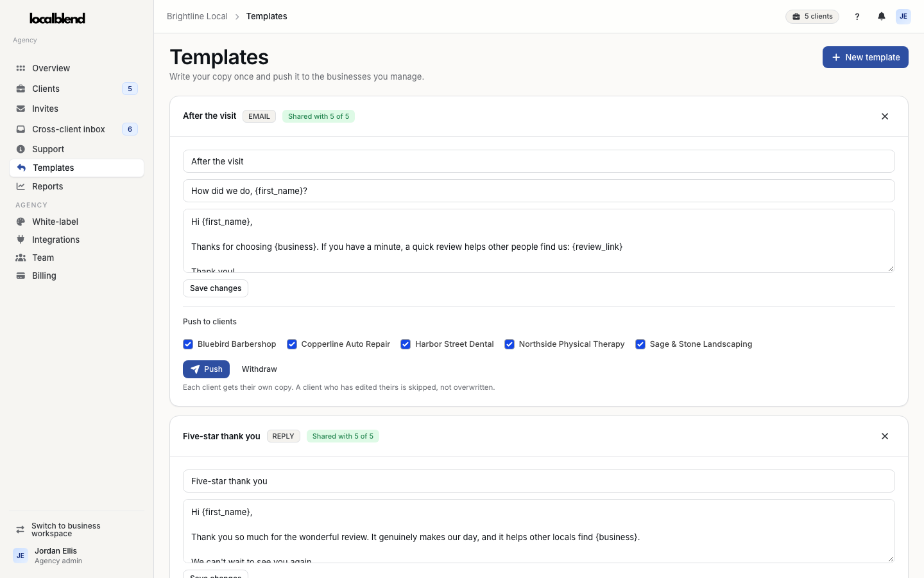Open the Templates sidebar item
Viewport: 924px width, 578px height.
[76, 168]
